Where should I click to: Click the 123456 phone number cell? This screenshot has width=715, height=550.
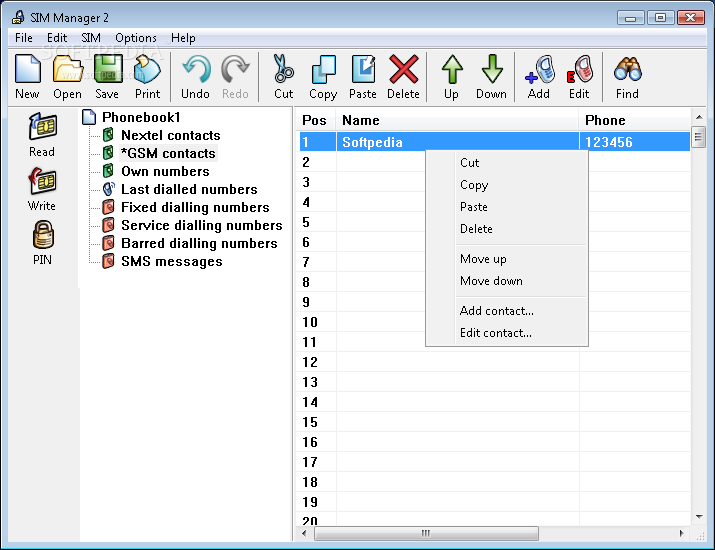point(635,142)
